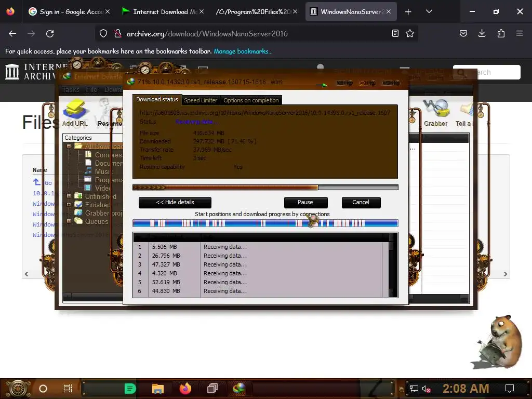Go back with browser back arrow
This screenshot has height=399, width=532.
12,34
